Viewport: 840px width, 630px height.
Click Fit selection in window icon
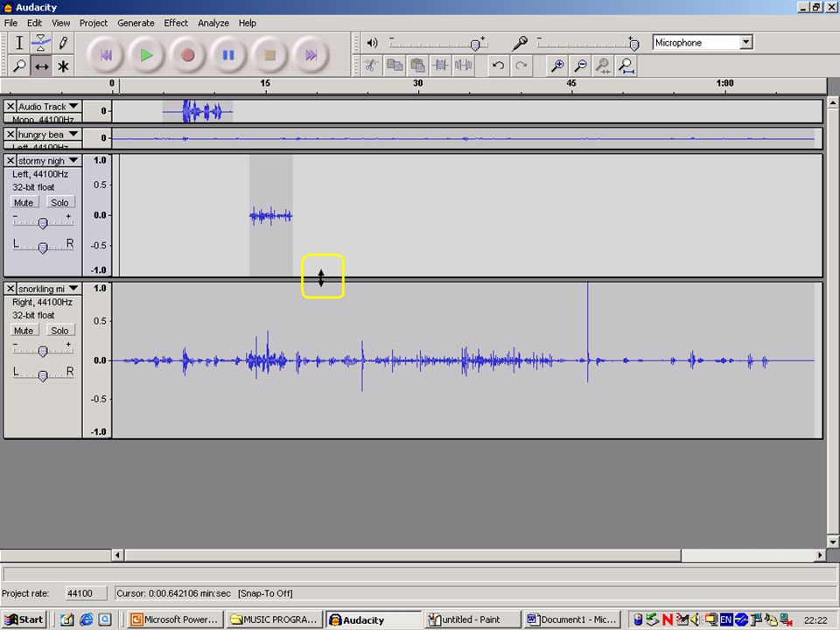(x=603, y=66)
